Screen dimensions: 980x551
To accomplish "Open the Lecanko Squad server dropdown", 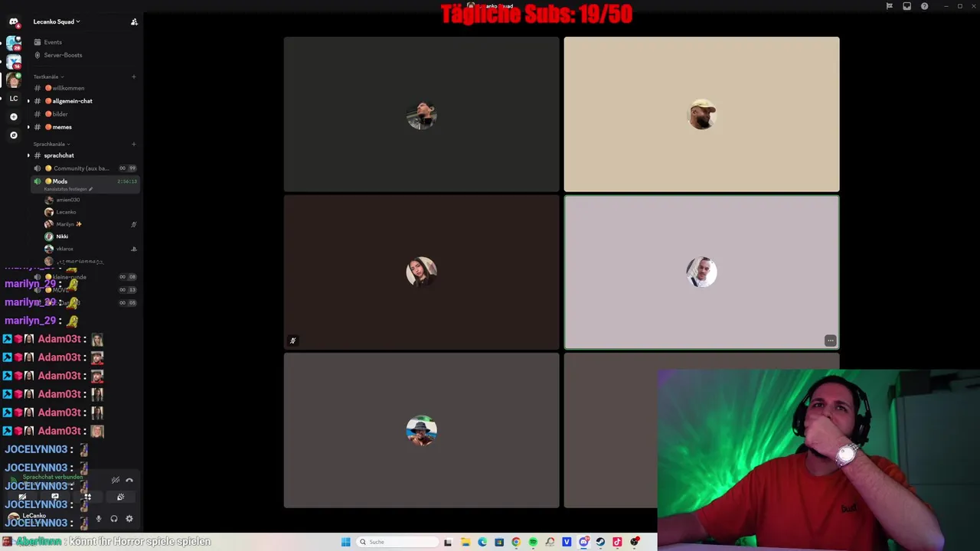I will coord(57,21).
